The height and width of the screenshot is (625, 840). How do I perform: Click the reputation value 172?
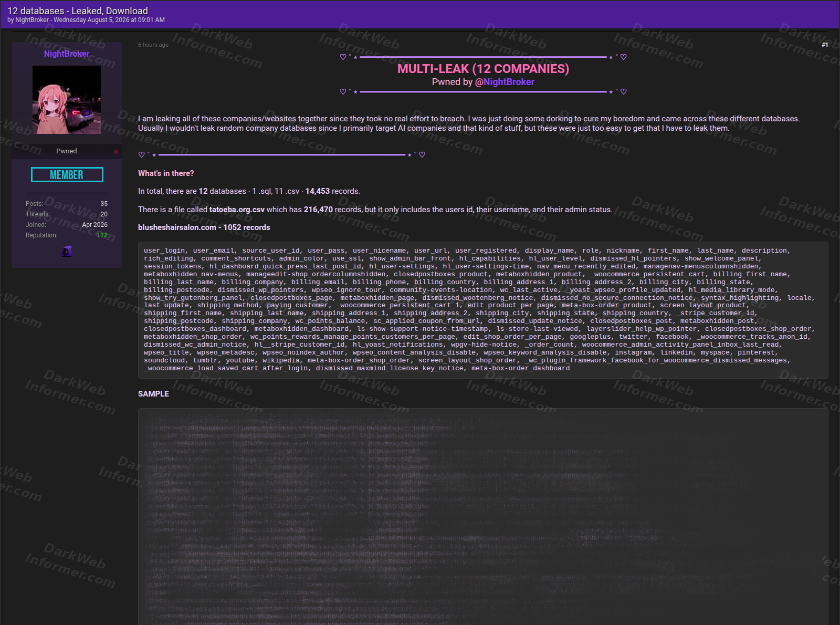pos(102,235)
